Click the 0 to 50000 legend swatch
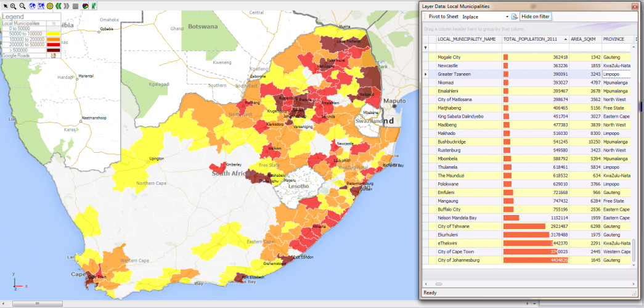The height and width of the screenshot is (308, 644). tap(54, 29)
